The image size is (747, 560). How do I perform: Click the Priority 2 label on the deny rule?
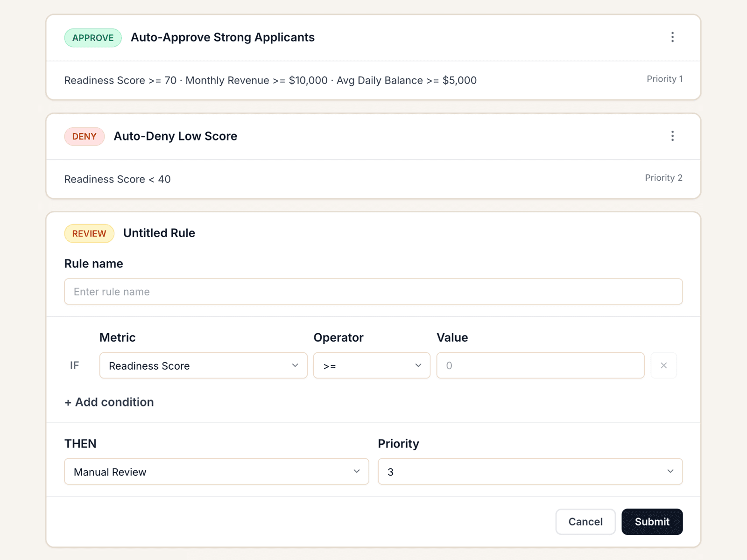point(663,178)
